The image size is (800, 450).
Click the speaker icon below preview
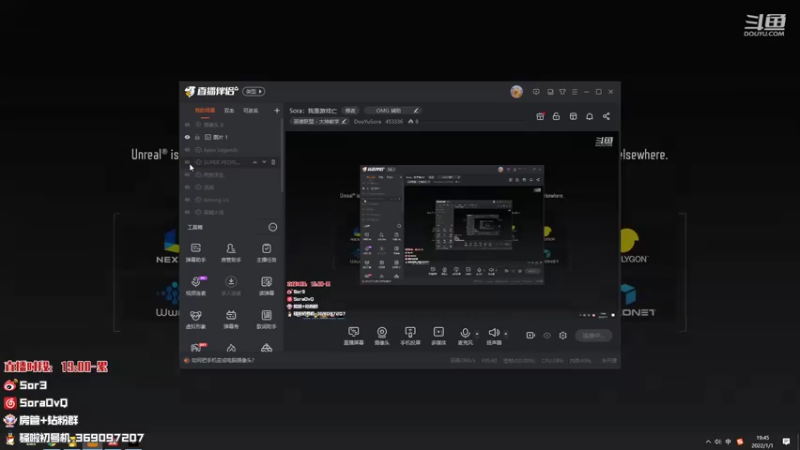pos(493,333)
